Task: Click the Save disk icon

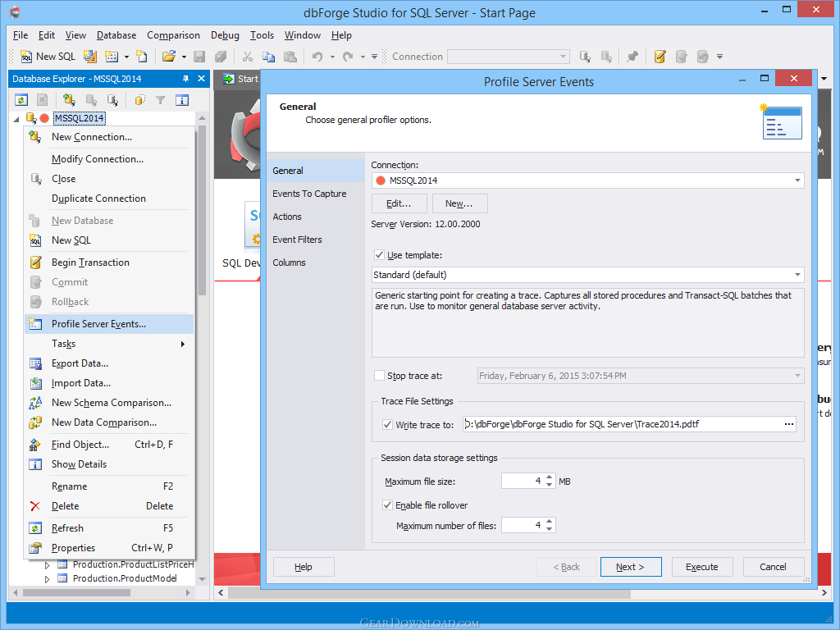Action: coord(199,57)
